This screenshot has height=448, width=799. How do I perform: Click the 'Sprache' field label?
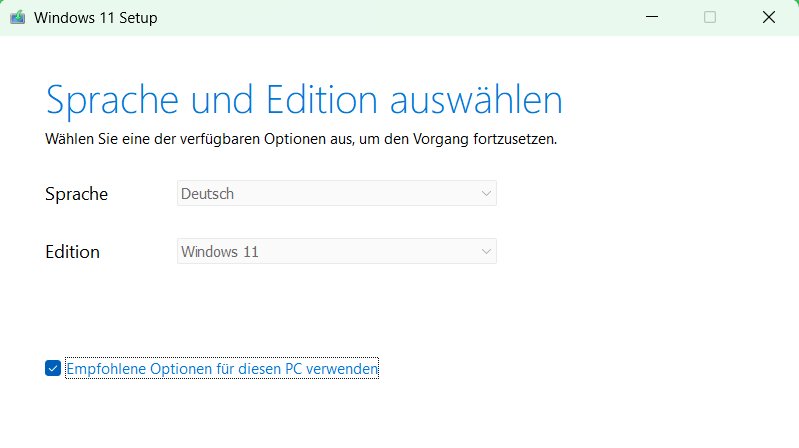(76, 194)
